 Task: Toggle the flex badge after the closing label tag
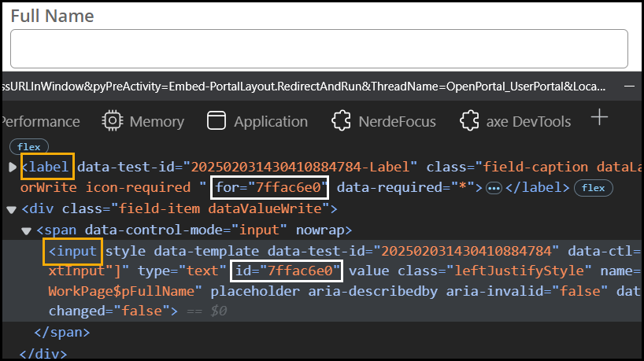point(593,188)
